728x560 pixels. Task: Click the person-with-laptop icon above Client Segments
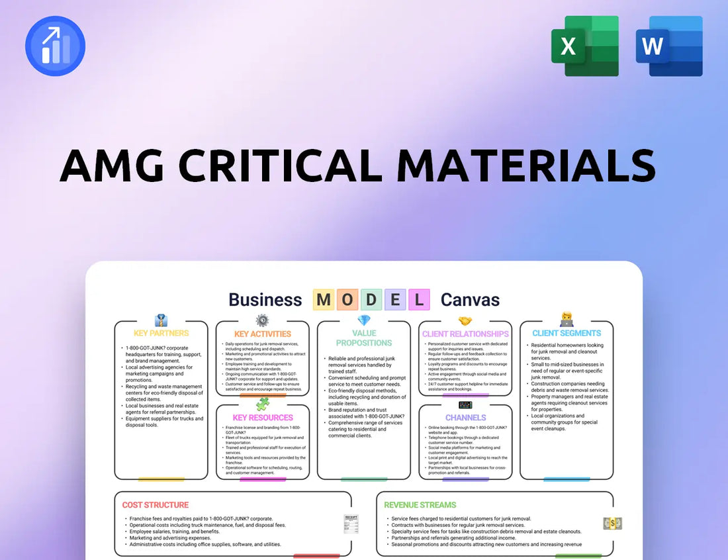pyautogui.click(x=567, y=320)
